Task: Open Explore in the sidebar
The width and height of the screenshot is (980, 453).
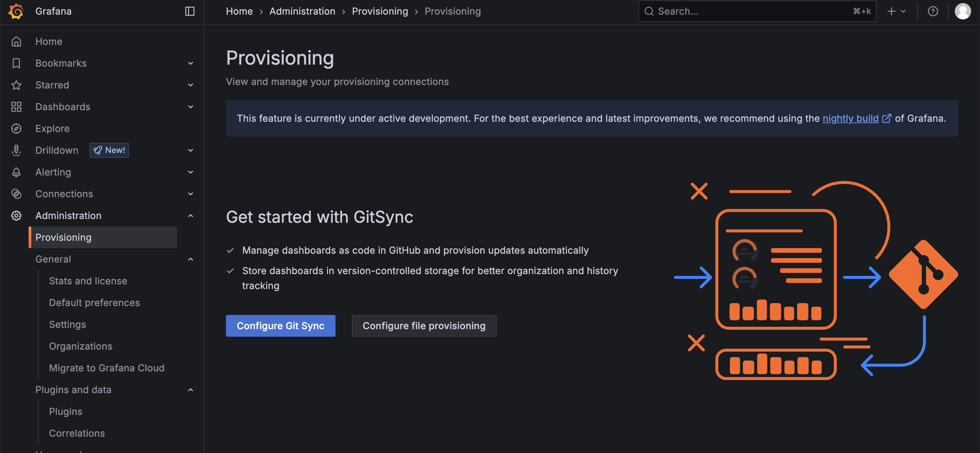Action: (52, 129)
